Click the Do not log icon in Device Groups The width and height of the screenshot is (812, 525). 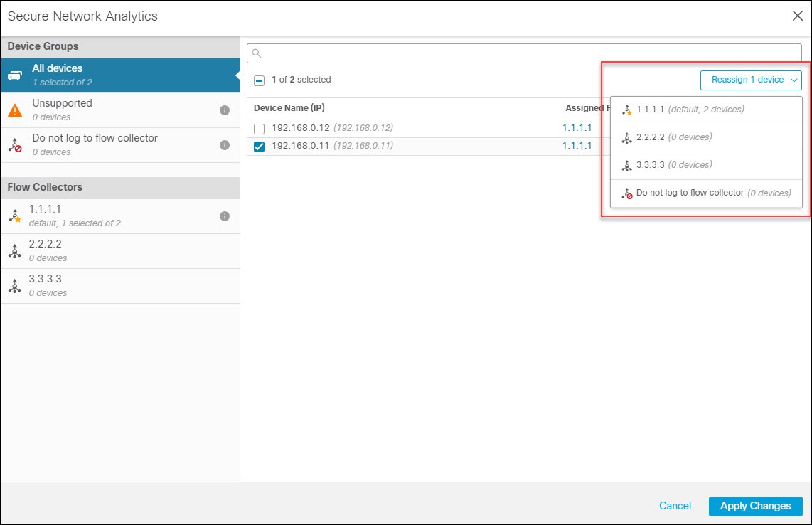(15, 145)
